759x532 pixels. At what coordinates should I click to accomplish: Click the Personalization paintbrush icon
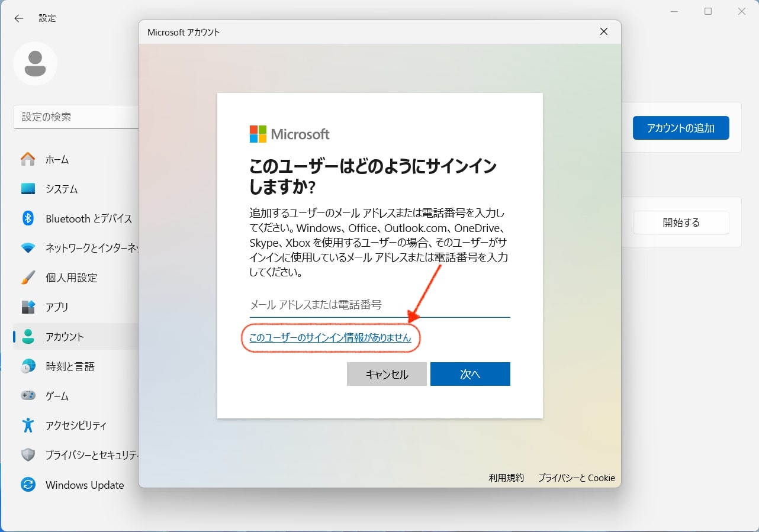coord(28,278)
